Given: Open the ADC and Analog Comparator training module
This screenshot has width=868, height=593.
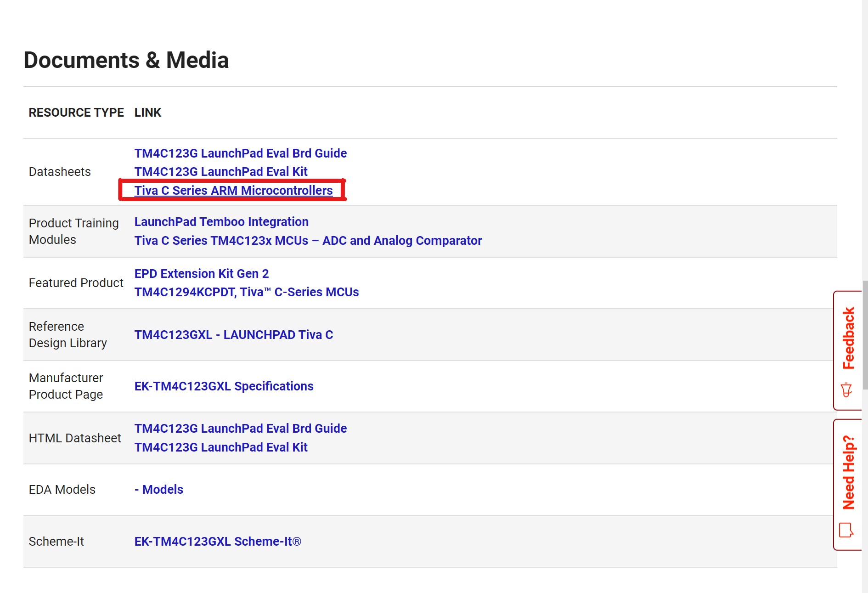Looking at the screenshot, I should click(308, 240).
